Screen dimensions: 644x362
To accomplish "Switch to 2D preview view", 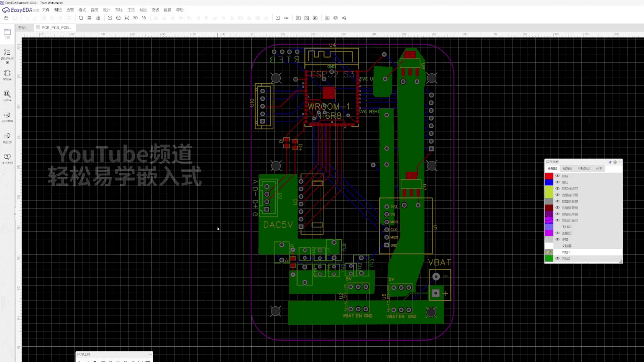I will (135, 18).
